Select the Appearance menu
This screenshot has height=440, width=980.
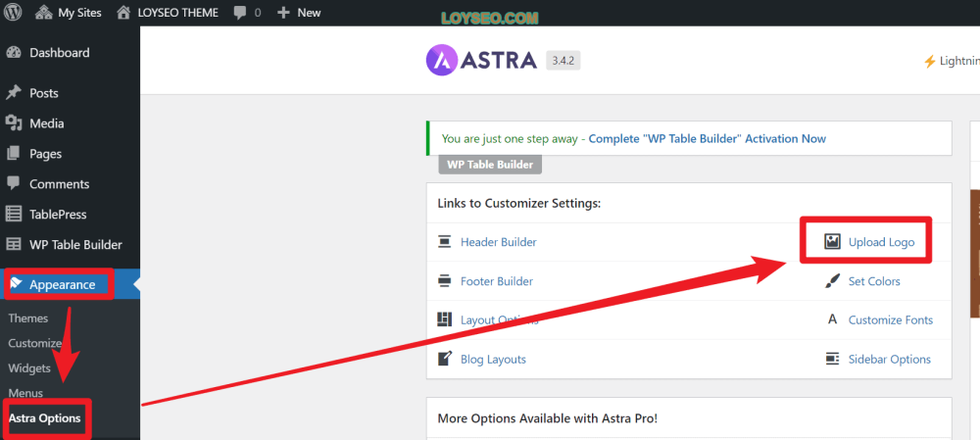tap(63, 284)
